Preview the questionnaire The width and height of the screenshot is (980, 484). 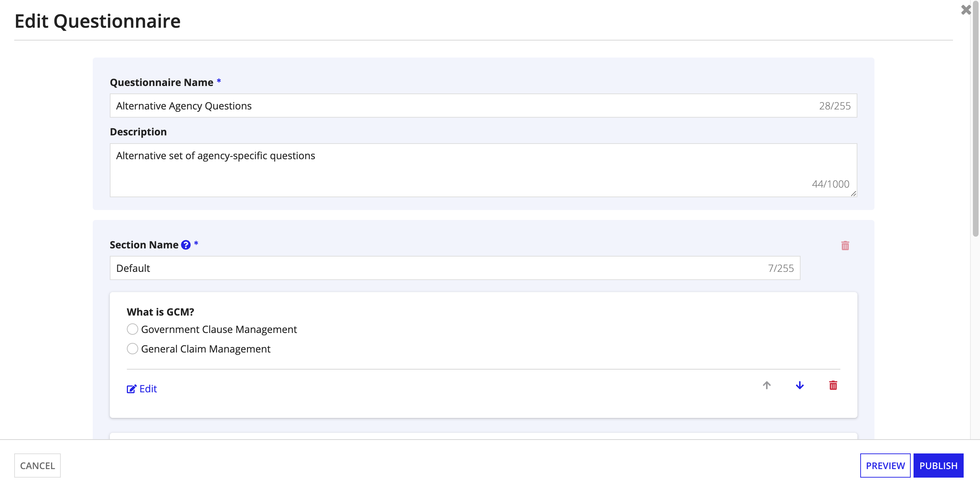point(885,466)
